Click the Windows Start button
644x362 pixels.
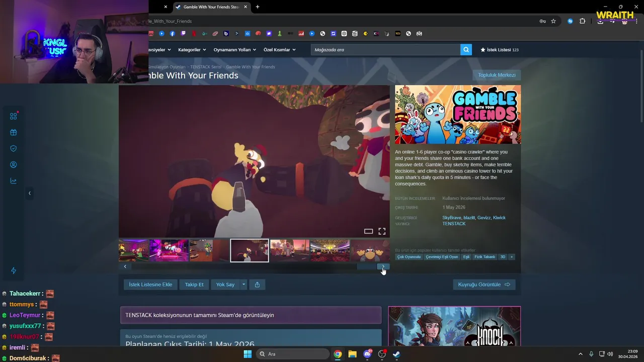click(x=248, y=354)
